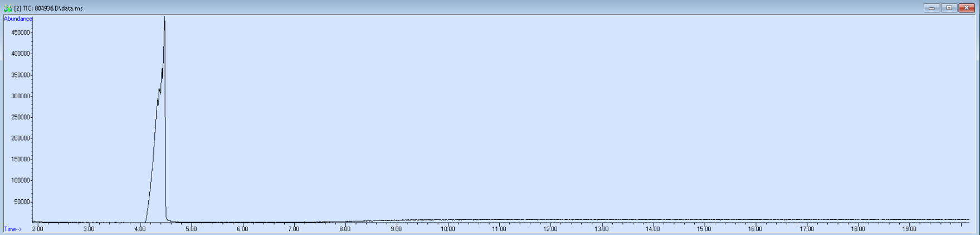Click the Time--> axis label

pos(13,229)
